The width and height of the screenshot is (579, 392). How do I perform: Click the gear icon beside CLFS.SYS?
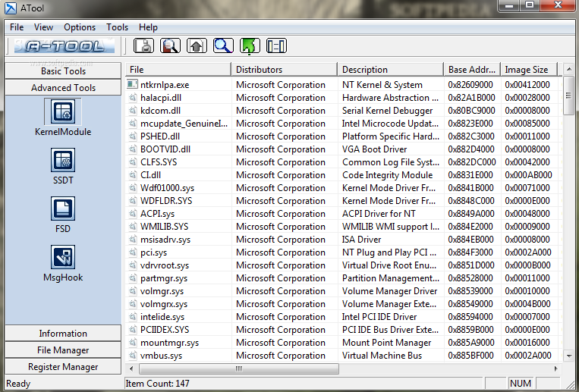tap(132, 162)
